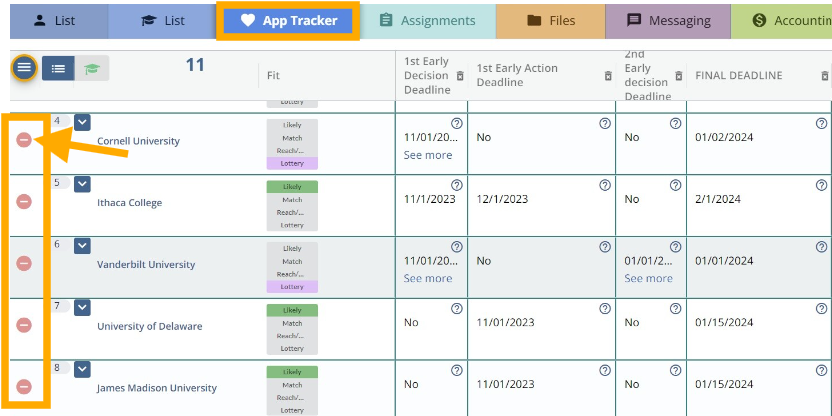Open James Madison University link

[157, 388]
